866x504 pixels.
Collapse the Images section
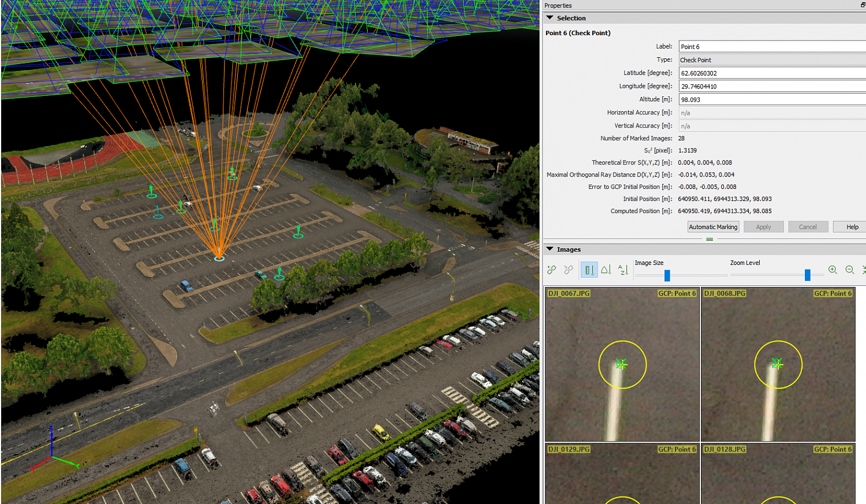[550, 249]
